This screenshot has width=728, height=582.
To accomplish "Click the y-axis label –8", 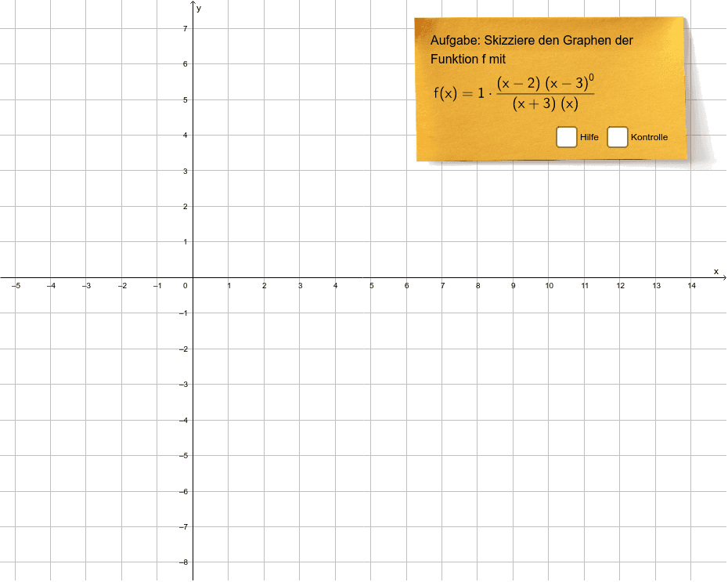I will pyautogui.click(x=184, y=562).
